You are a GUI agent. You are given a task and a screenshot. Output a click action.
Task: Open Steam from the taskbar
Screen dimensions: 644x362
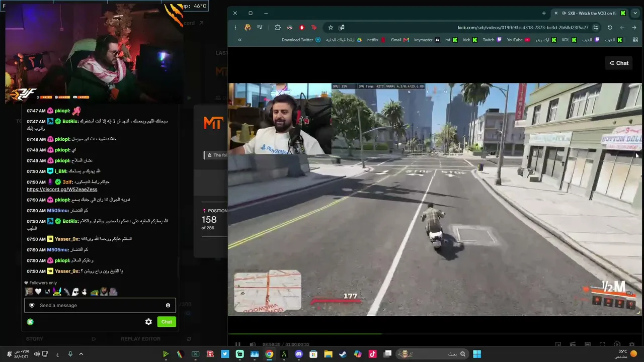tap(343, 354)
